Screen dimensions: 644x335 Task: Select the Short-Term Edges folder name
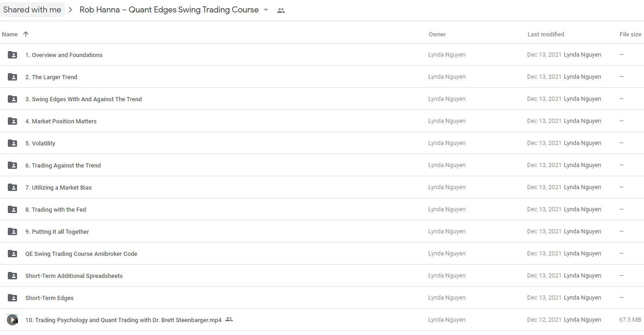(x=49, y=298)
